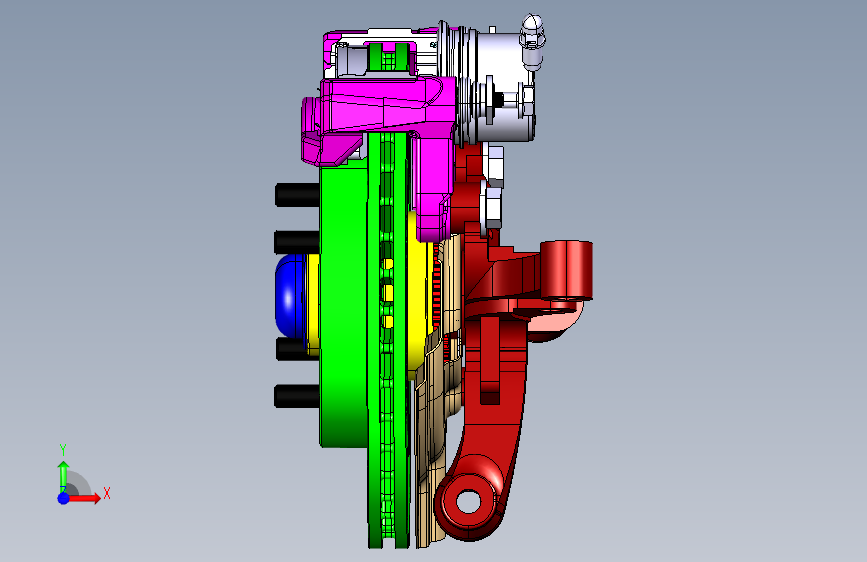
Task: Click the red X axis arrow of triad
Action: click(84, 498)
